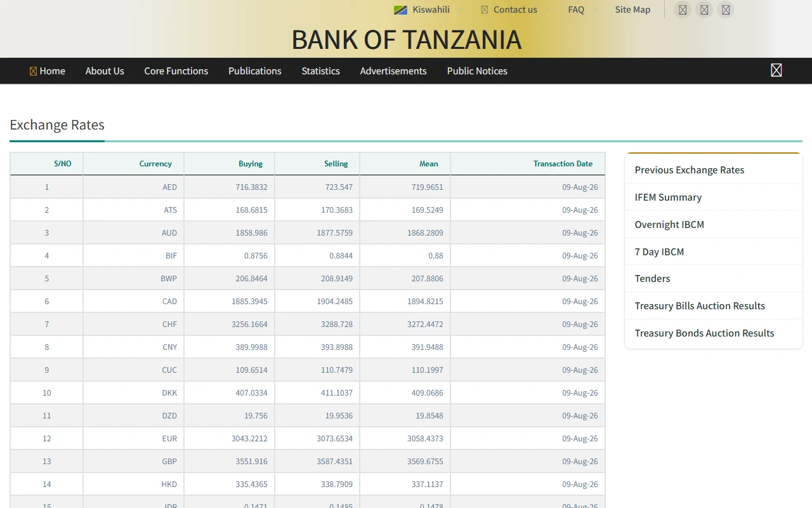Click the 09-Aug-26 date in EUR row
This screenshot has height=508, width=812.
pos(580,439)
